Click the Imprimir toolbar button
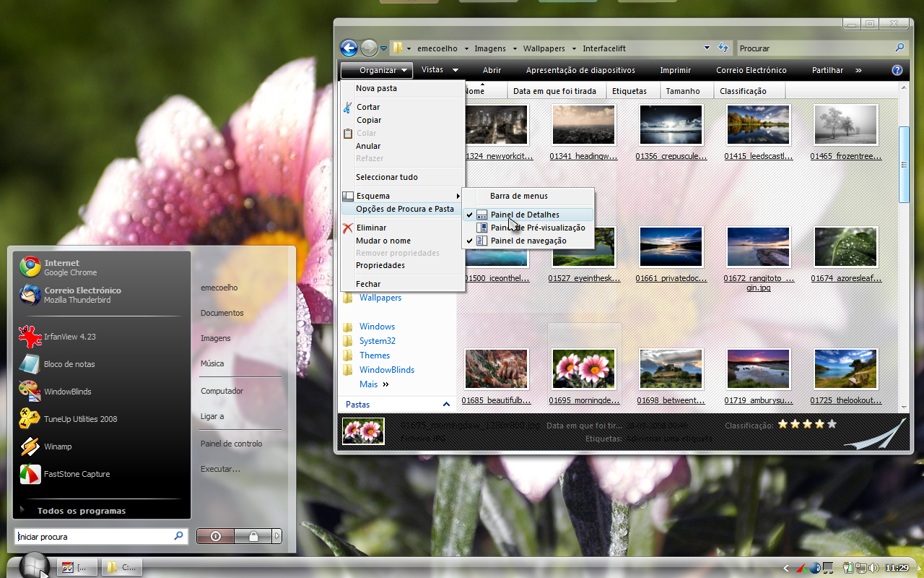This screenshot has height=578, width=924. point(675,70)
